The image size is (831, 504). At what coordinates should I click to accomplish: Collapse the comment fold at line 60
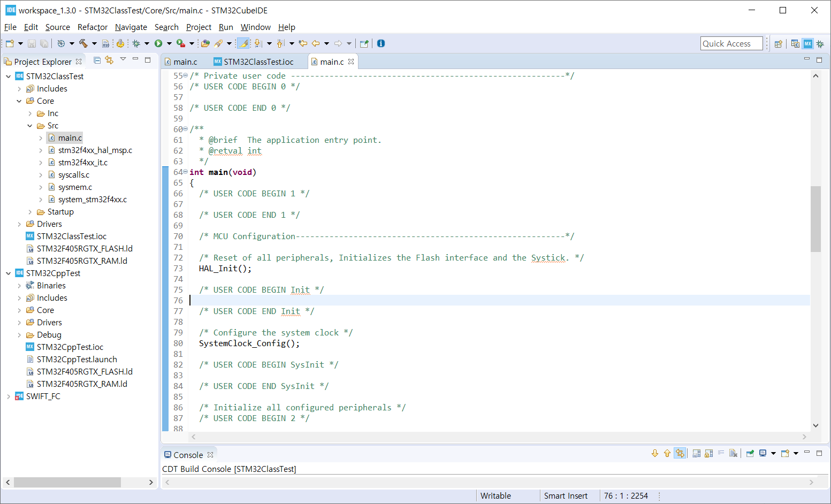point(186,129)
